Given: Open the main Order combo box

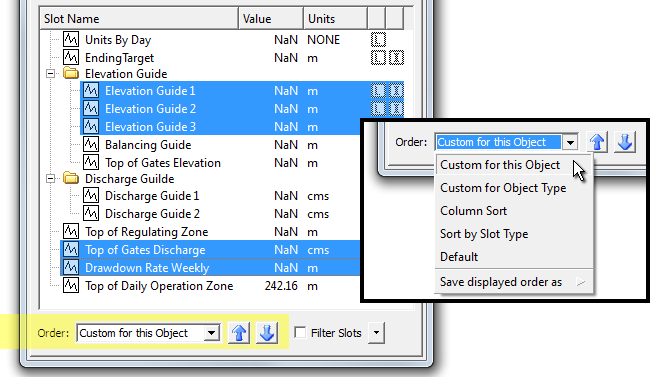Looking at the screenshot, I should (x=148, y=333).
